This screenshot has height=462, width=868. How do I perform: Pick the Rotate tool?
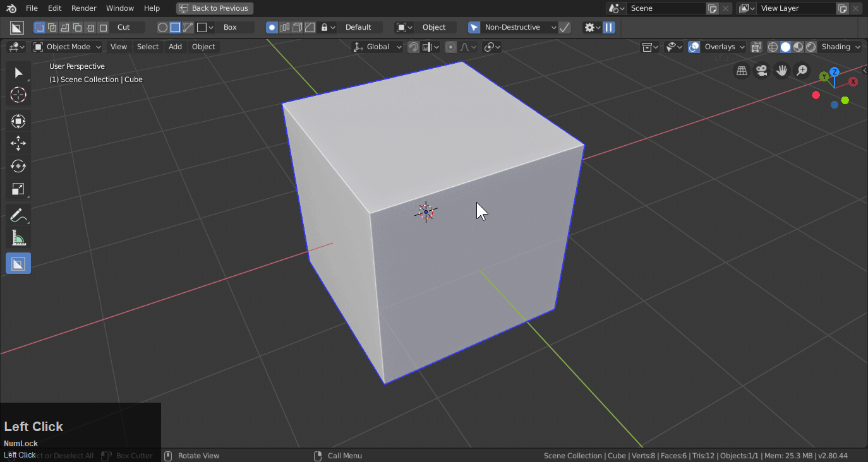tap(18, 166)
